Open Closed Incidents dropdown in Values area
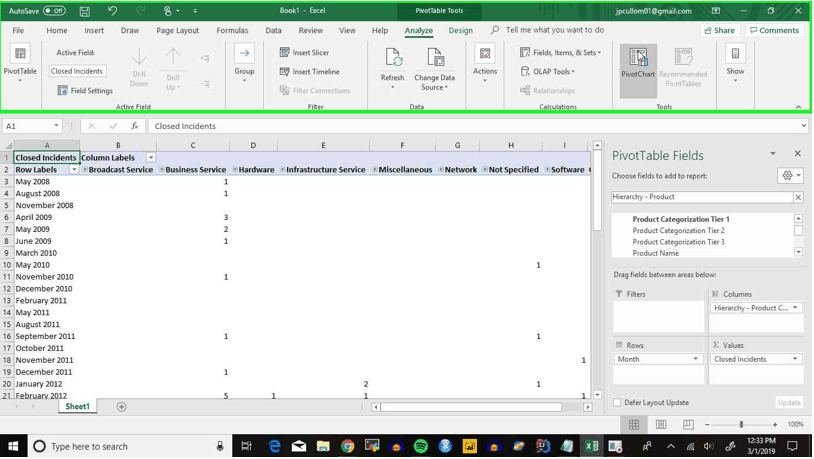 click(795, 359)
